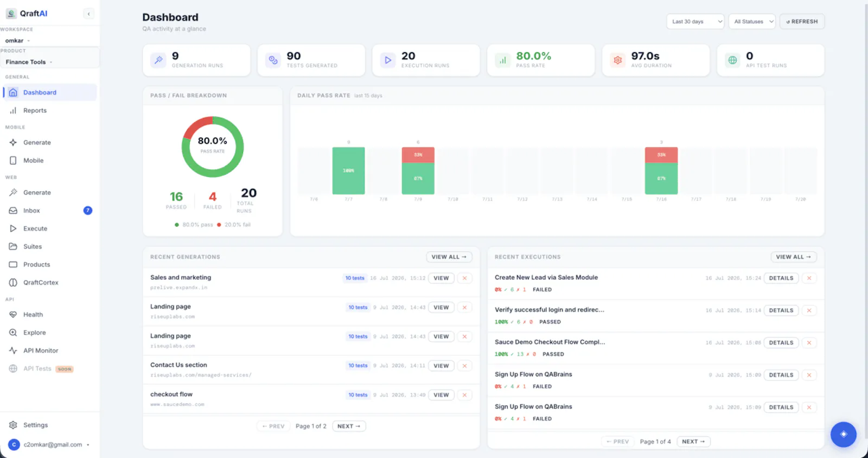Click the Inbox unread badge showing 7
Screen dimensions: 868x458
coord(88,211)
